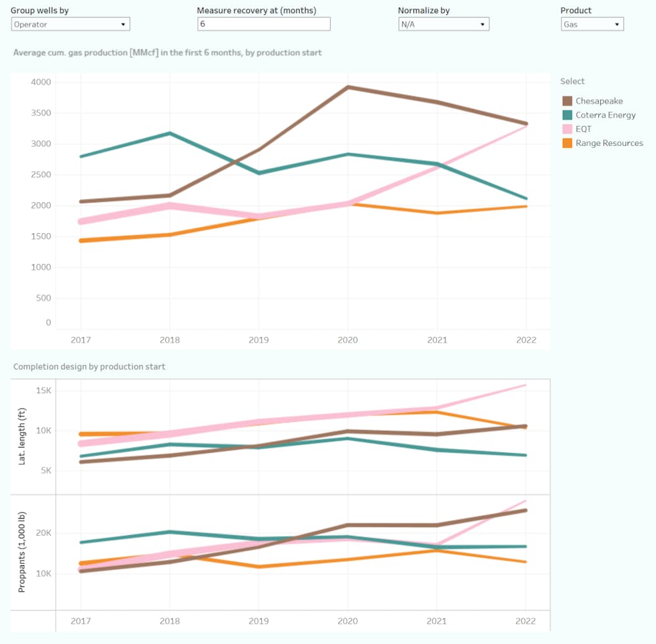656x644 pixels.
Task: Click the Coterra Energy teal legend swatch
Action: point(567,115)
